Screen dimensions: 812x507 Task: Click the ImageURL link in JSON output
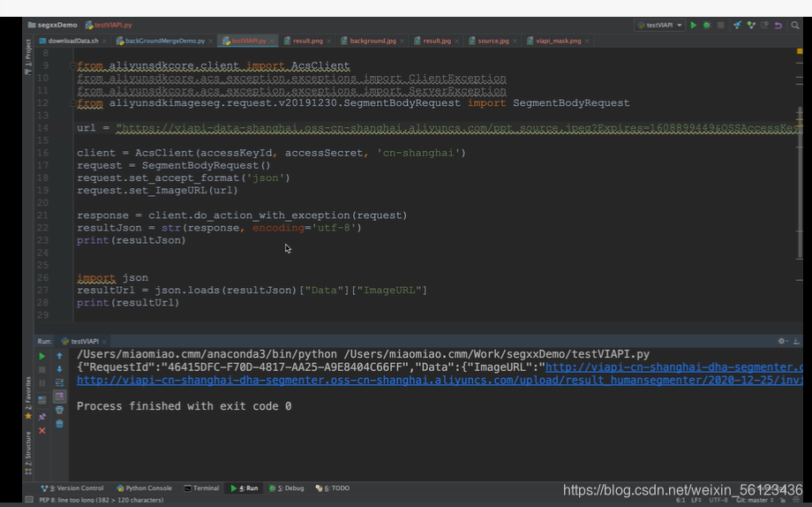[673, 367]
